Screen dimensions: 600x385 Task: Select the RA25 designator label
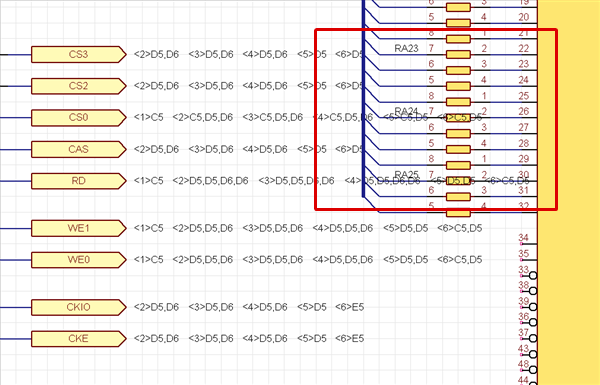click(406, 175)
